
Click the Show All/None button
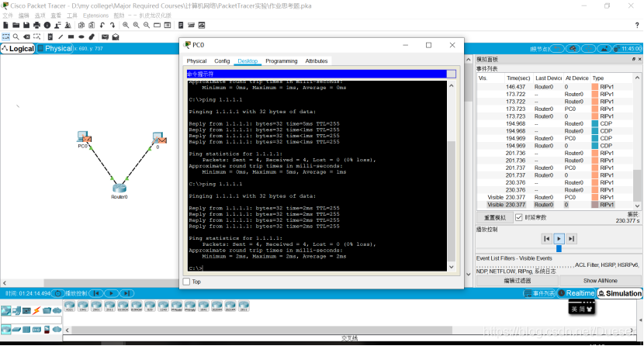600,281
